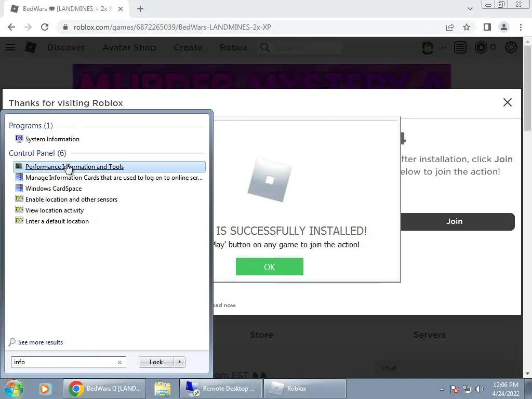Open Create in Roblox navigation
Viewport: 532px width, 399px height.
pyautogui.click(x=188, y=47)
